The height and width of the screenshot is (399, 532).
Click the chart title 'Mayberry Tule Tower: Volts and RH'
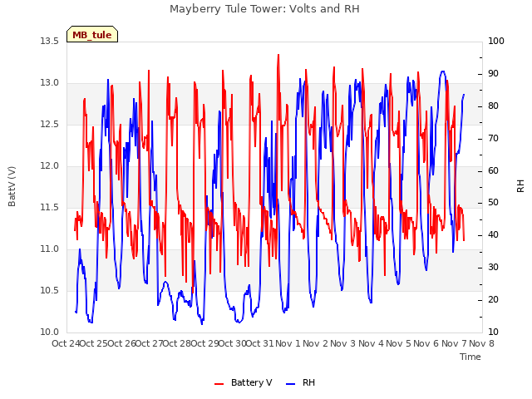(x=264, y=9)
